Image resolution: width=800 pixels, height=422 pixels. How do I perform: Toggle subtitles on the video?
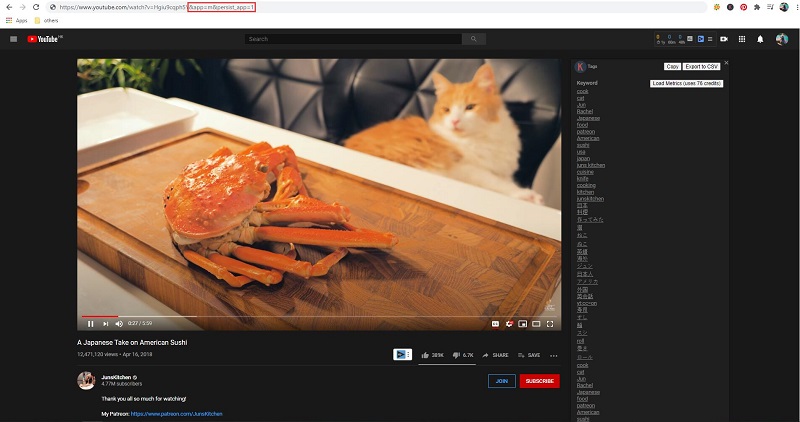[495, 324]
